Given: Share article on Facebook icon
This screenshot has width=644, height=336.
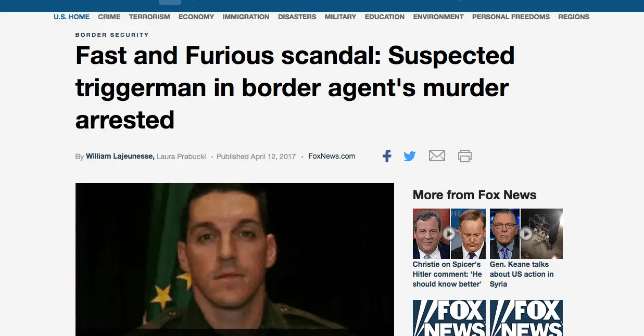Looking at the screenshot, I should coord(387,156).
